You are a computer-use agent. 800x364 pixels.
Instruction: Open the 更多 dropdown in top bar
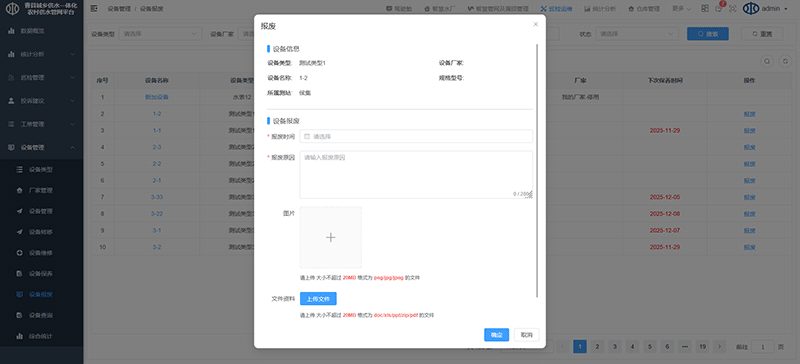coord(682,9)
